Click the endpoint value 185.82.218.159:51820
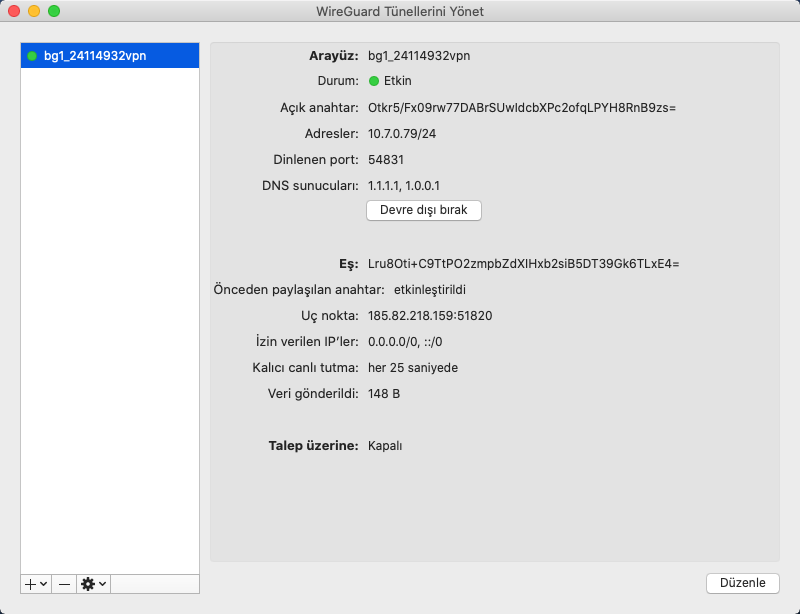This screenshot has width=800, height=614. (430, 316)
